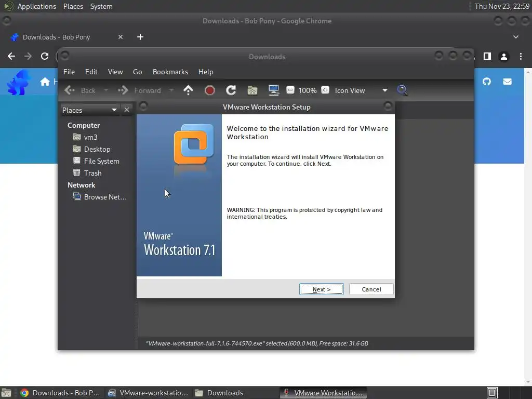Open the Help menu in file manager
532x399 pixels.
click(x=206, y=72)
